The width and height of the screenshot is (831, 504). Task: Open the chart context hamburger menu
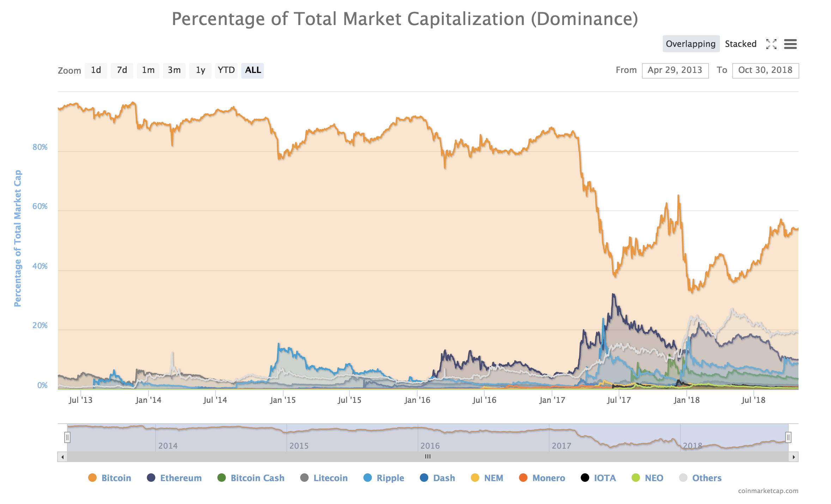click(790, 44)
